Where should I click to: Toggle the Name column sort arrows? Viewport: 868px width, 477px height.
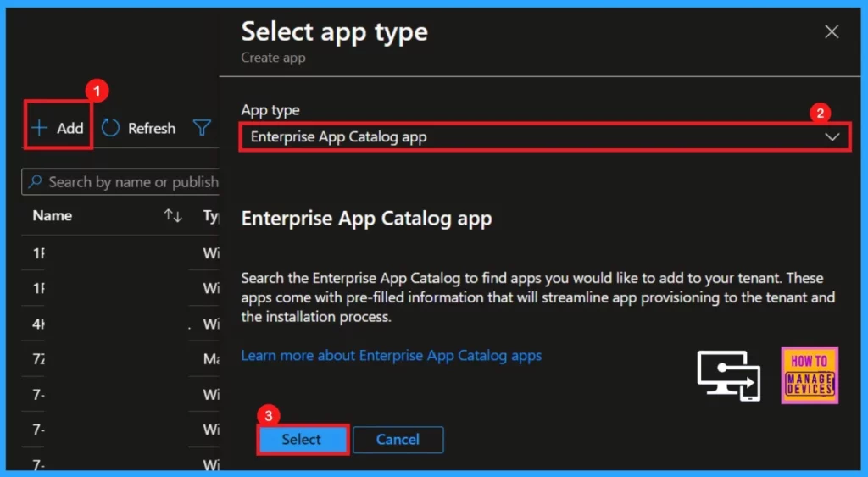173,216
